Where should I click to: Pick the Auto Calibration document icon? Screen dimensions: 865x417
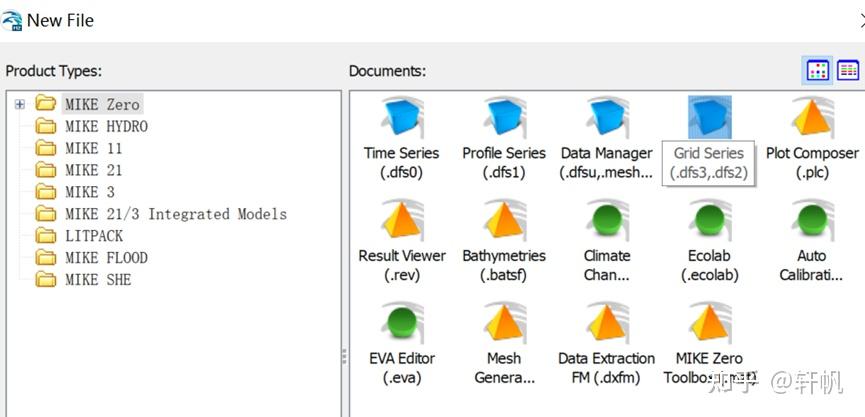coord(812,221)
